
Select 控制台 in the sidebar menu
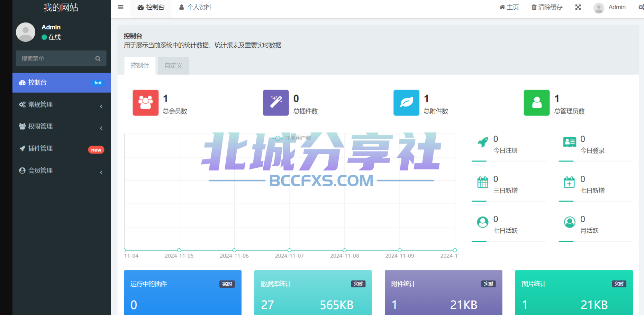point(62,83)
